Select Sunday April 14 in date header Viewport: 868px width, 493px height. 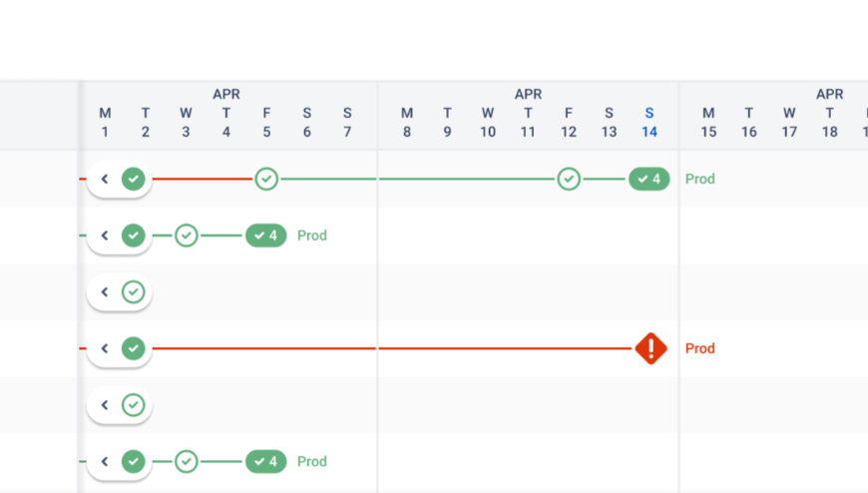(x=650, y=122)
